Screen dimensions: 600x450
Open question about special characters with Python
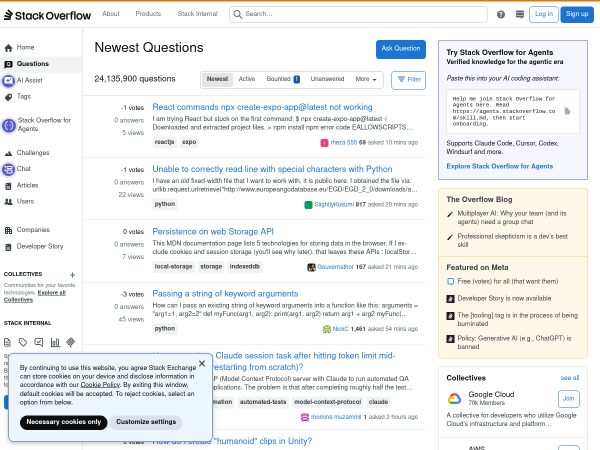(272, 169)
